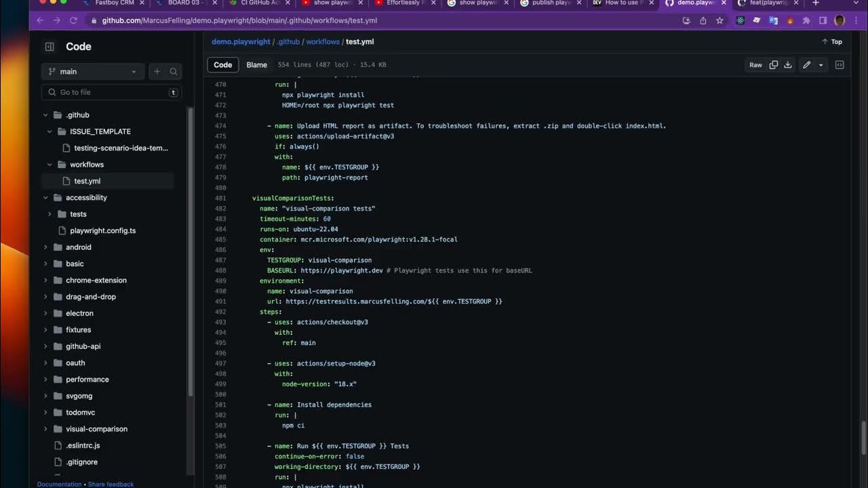Expand the chrome-extension folder chevron
This screenshot has width=868, height=488.
click(x=45, y=281)
